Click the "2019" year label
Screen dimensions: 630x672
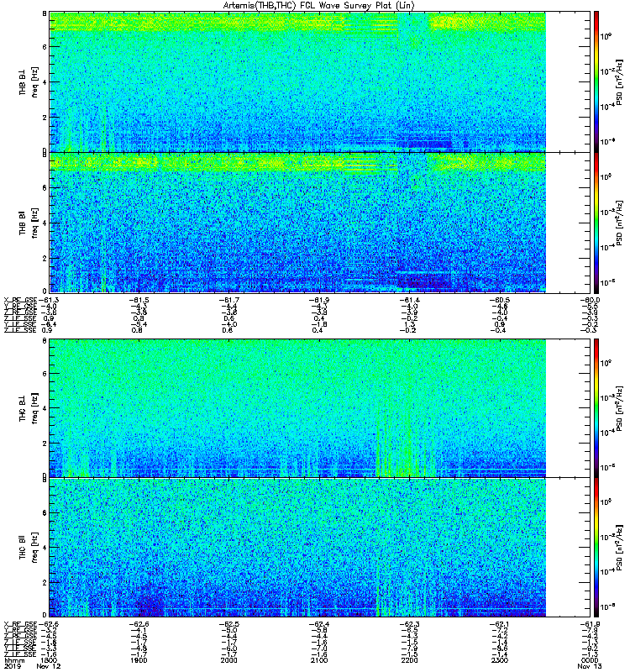(12, 666)
